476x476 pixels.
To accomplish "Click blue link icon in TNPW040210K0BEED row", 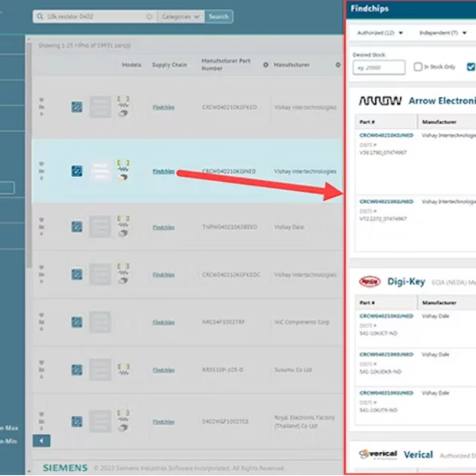I will (77, 226).
